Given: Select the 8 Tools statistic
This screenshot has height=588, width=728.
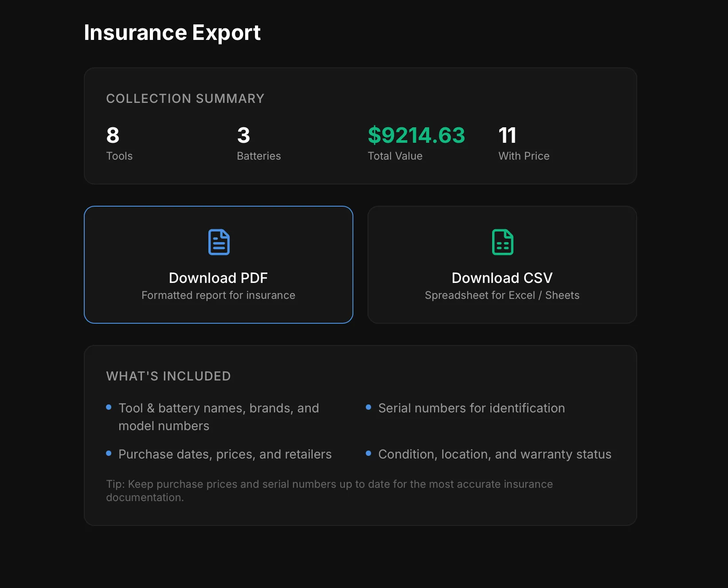Looking at the screenshot, I should coord(119,143).
